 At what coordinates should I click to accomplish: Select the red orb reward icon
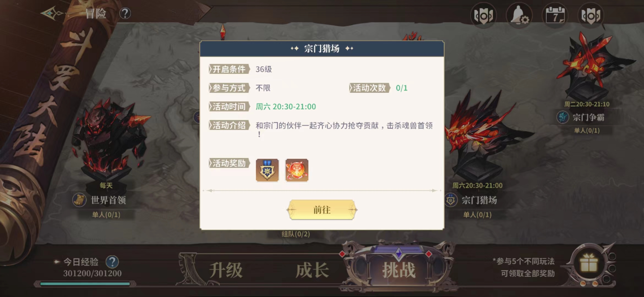(297, 170)
